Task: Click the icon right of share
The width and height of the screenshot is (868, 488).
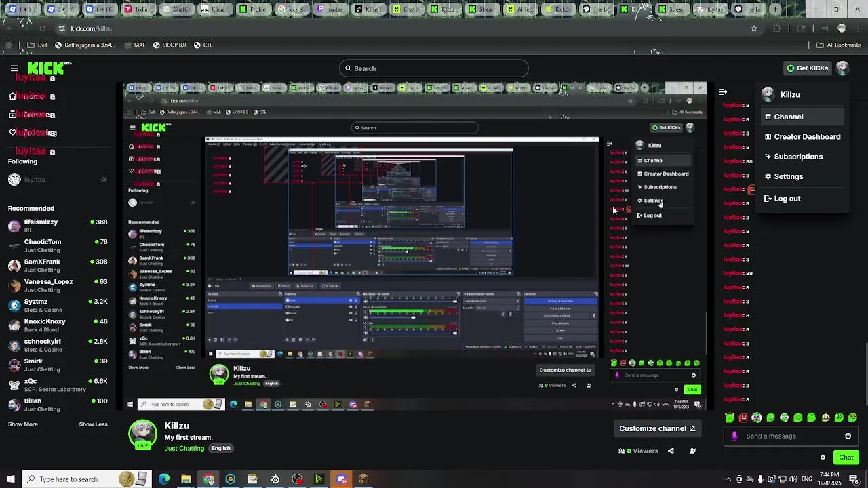Action: tap(692, 451)
